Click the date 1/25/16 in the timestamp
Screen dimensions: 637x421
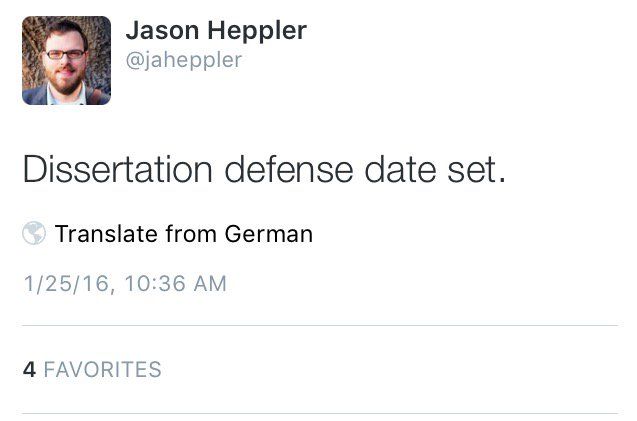click(x=64, y=284)
